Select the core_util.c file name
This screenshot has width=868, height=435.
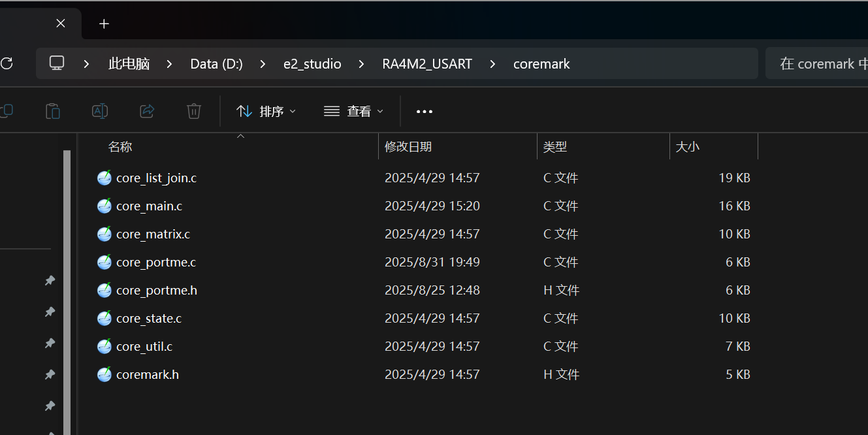coord(144,346)
